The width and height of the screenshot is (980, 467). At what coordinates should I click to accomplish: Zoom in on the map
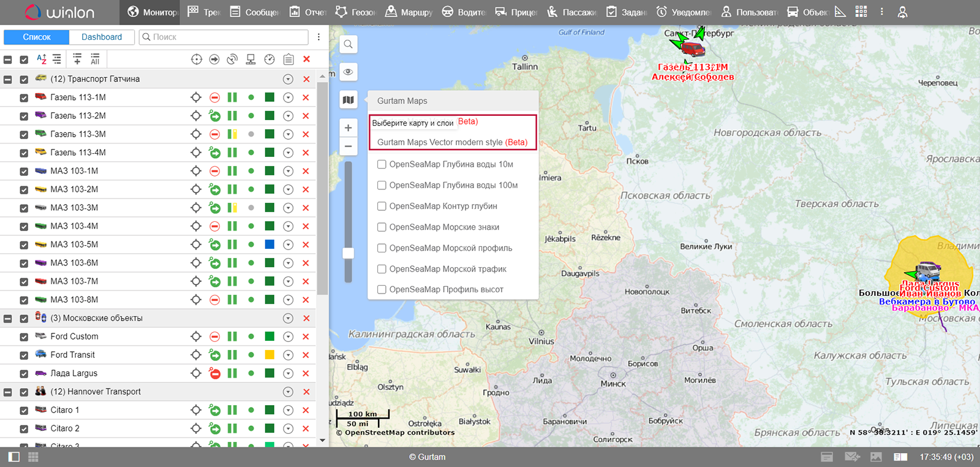pyautogui.click(x=348, y=127)
